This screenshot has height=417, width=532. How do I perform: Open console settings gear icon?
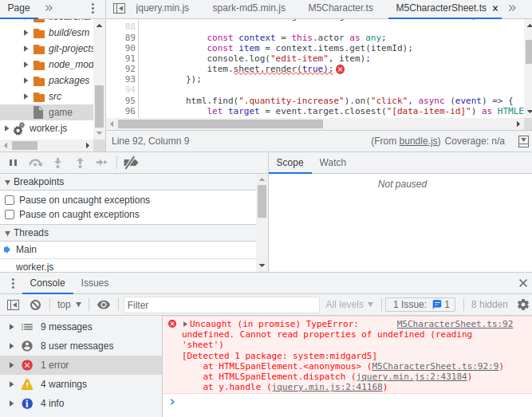point(523,305)
